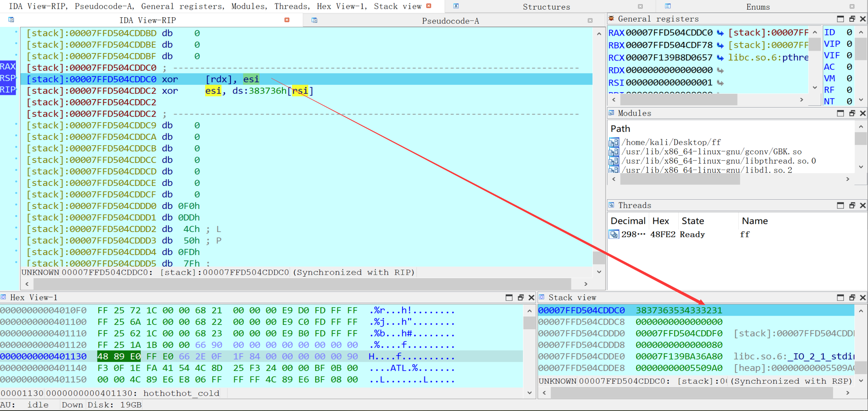Toggle the ID flag value

point(849,32)
